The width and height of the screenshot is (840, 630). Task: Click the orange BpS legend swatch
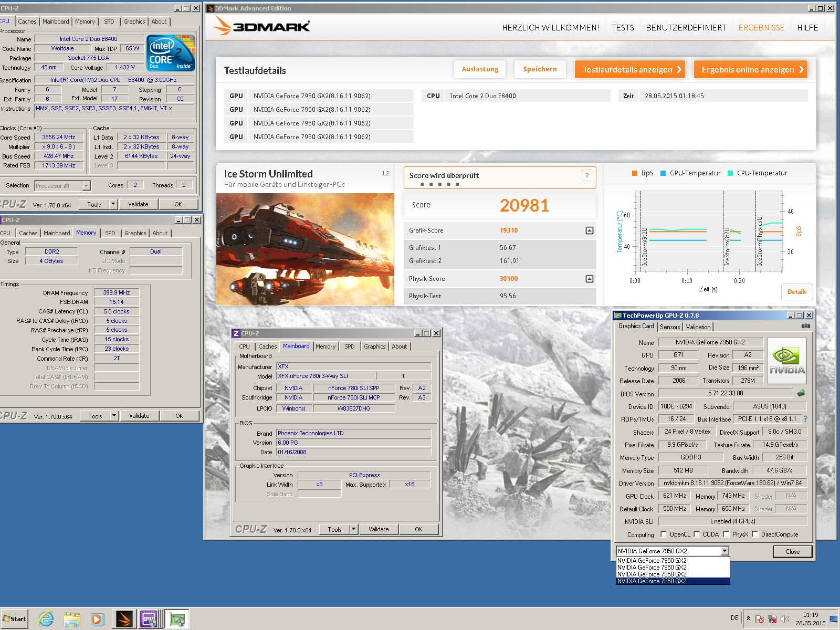coord(635,173)
